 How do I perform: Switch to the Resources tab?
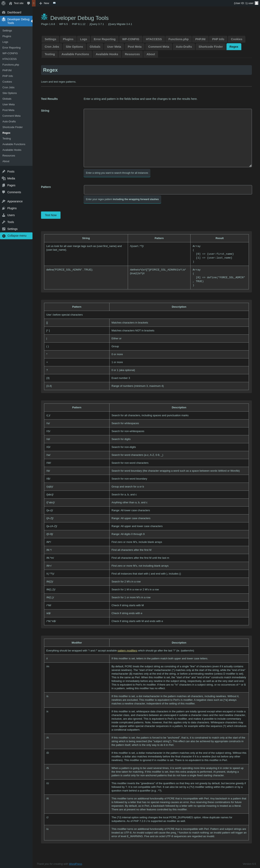(132, 54)
